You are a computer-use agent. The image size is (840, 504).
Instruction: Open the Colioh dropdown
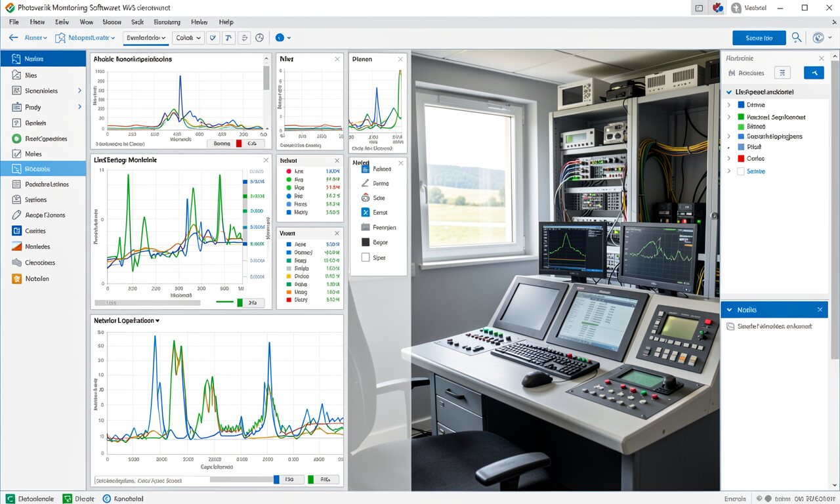tap(188, 38)
